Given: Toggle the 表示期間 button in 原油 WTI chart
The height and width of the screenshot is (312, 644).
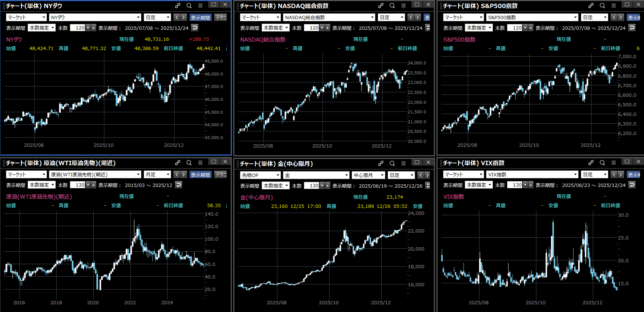Looking at the screenshot, I should pyautogui.click(x=200, y=174).
